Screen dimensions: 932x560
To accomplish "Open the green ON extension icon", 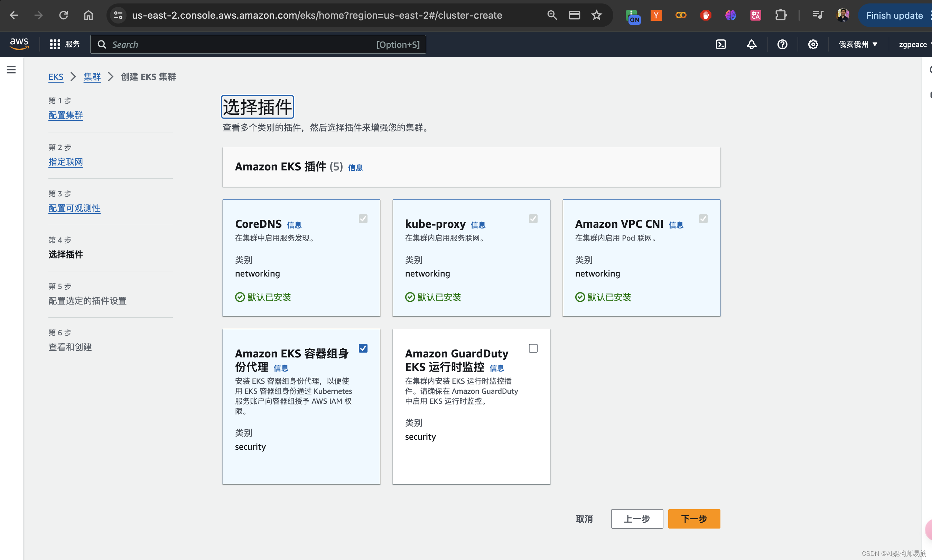I will point(633,16).
